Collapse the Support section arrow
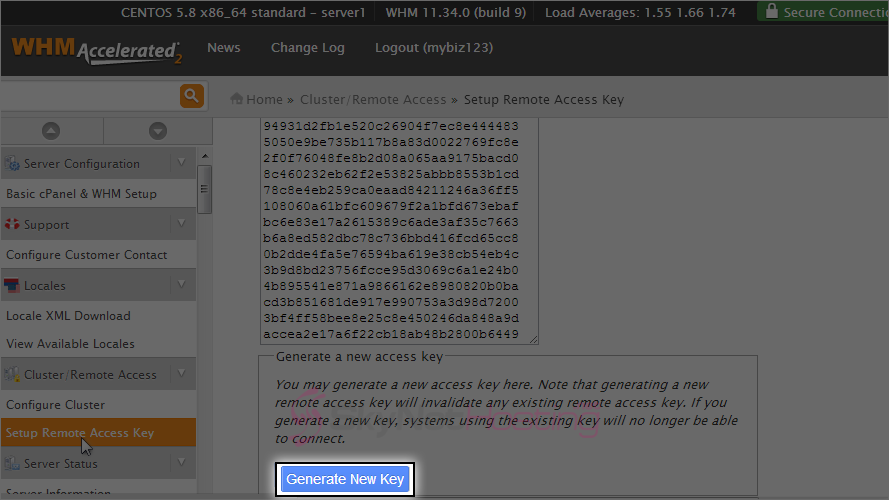The image size is (889, 500). coord(181,224)
